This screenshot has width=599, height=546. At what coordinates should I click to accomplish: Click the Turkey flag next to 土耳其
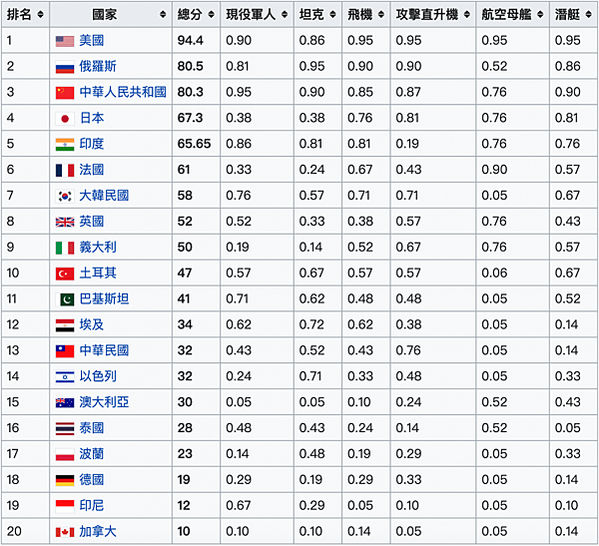click(x=65, y=274)
